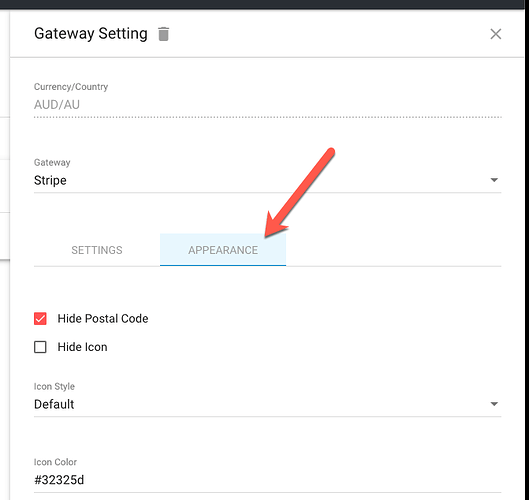Click the Gateway Setting title heading
The height and width of the screenshot is (500, 529).
coord(91,34)
